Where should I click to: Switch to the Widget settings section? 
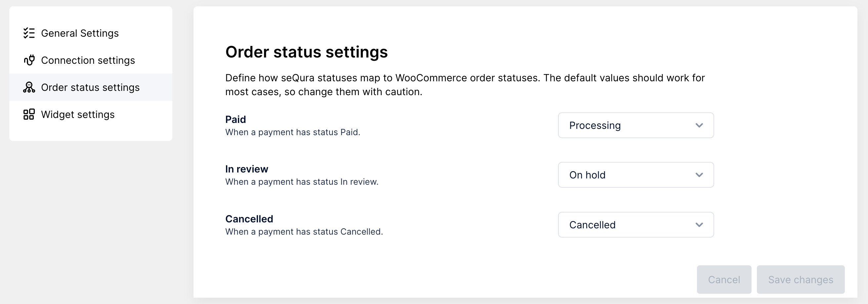(78, 114)
